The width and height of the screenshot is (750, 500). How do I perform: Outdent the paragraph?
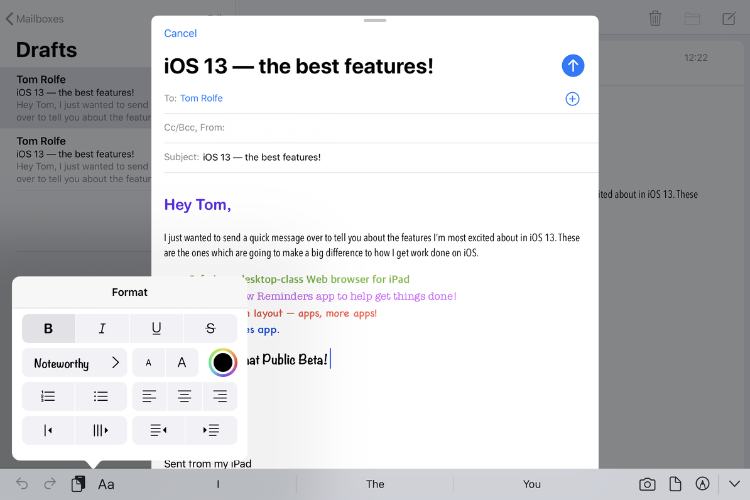tap(158, 430)
